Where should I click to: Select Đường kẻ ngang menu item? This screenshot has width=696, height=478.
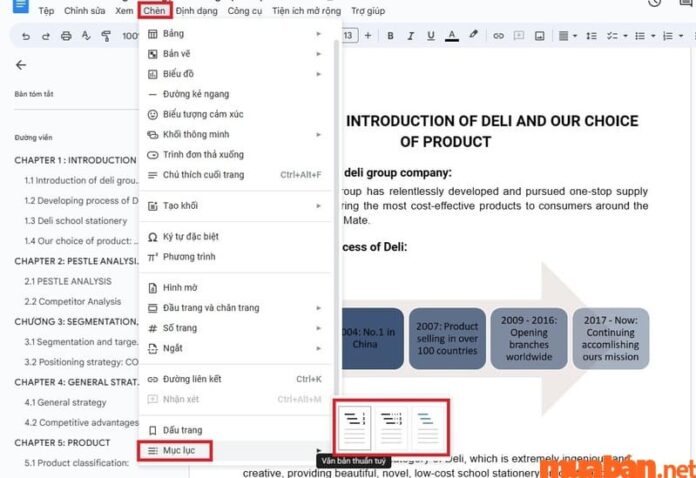coord(235,94)
